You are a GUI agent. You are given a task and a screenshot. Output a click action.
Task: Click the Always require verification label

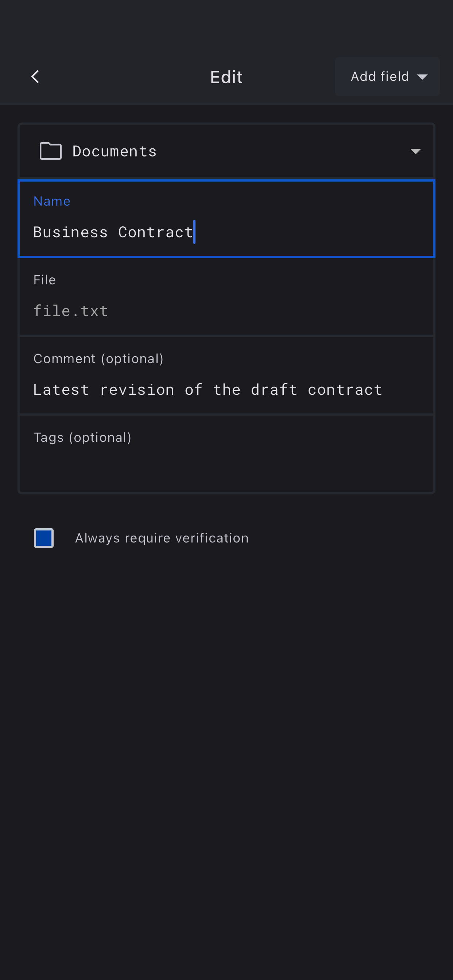[x=162, y=538]
